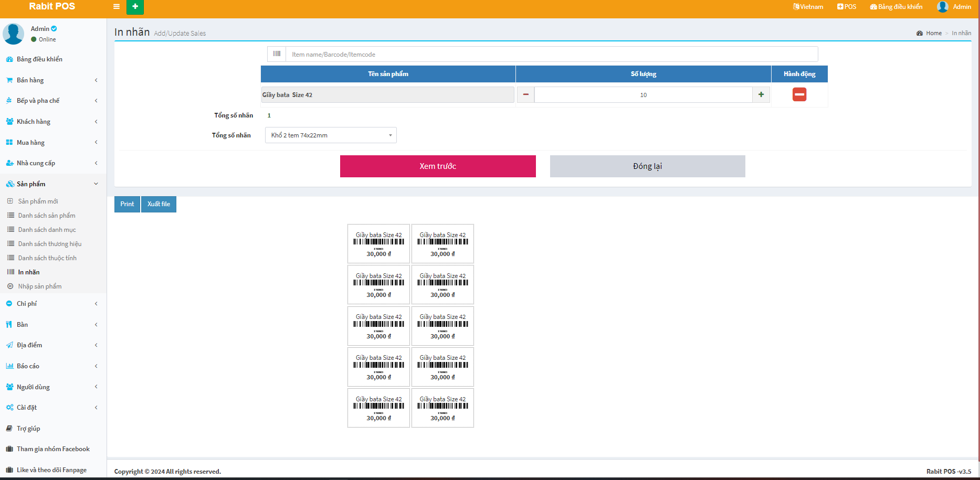Click the Admin avatar in the top bar
980x480 pixels.
tap(943, 7)
